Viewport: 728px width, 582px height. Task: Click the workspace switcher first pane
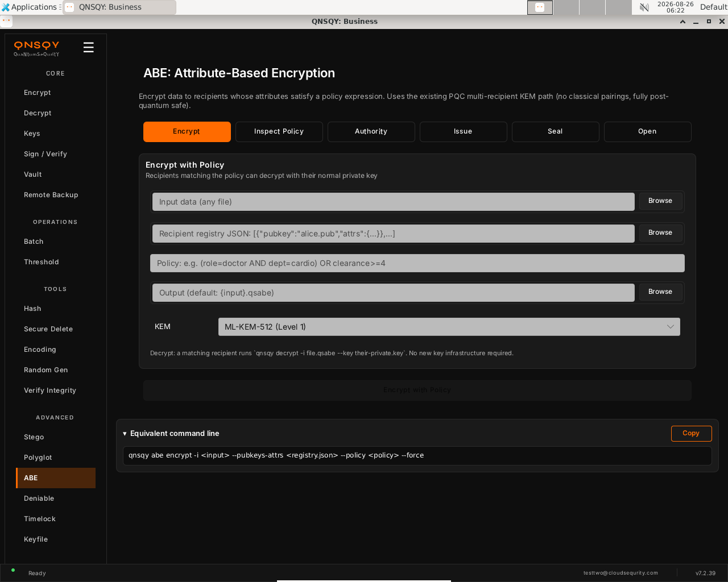point(540,7)
